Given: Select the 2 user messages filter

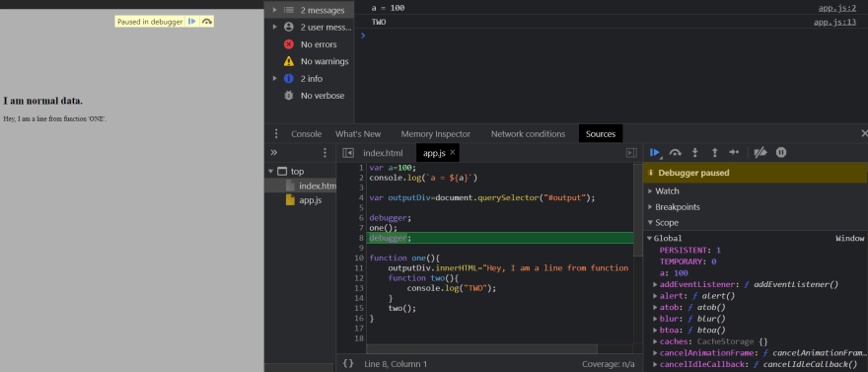Looking at the screenshot, I should point(309,27).
